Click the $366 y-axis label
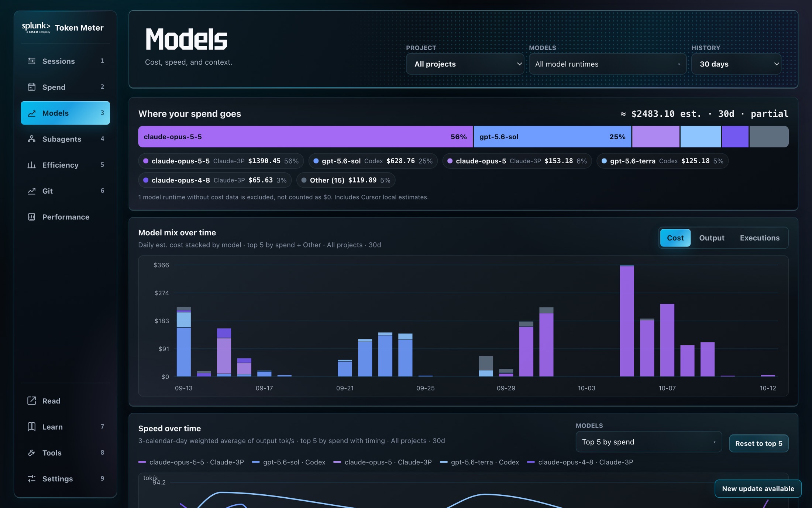 161,265
